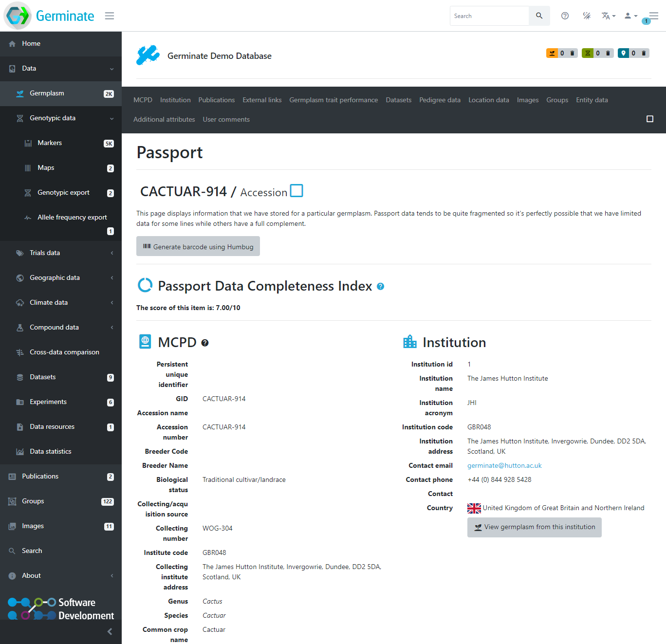Toggle the dark mode theme icon
This screenshot has height=644, width=666.
coord(587,16)
